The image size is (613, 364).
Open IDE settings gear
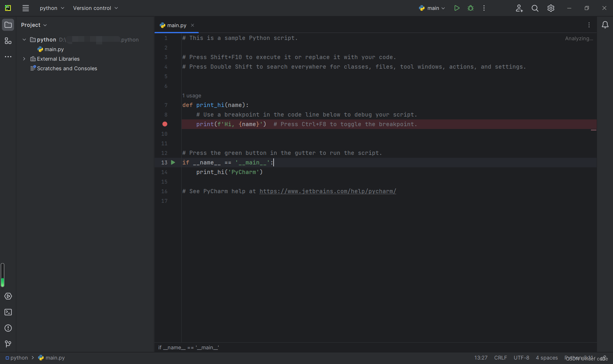(x=551, y=8)
